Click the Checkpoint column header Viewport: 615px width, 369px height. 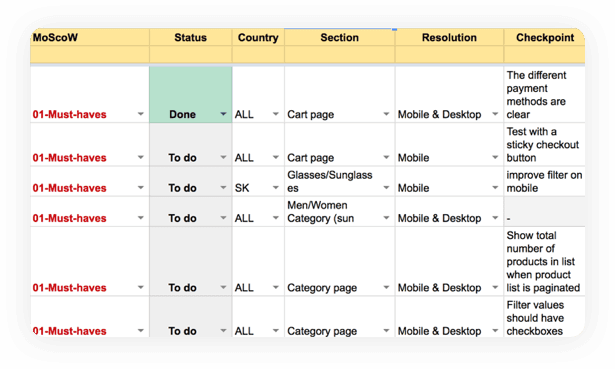point(545,38)
